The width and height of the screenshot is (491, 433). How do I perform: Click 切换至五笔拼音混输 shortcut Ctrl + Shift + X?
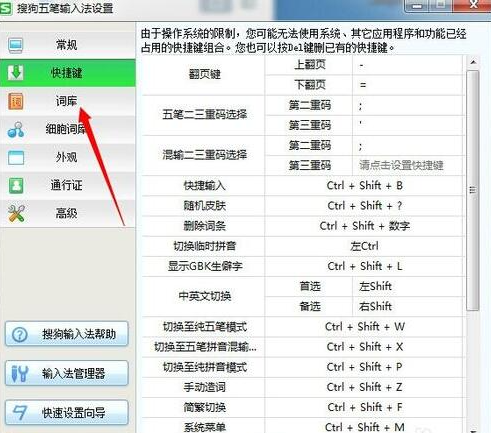click(x=364, y=347)
